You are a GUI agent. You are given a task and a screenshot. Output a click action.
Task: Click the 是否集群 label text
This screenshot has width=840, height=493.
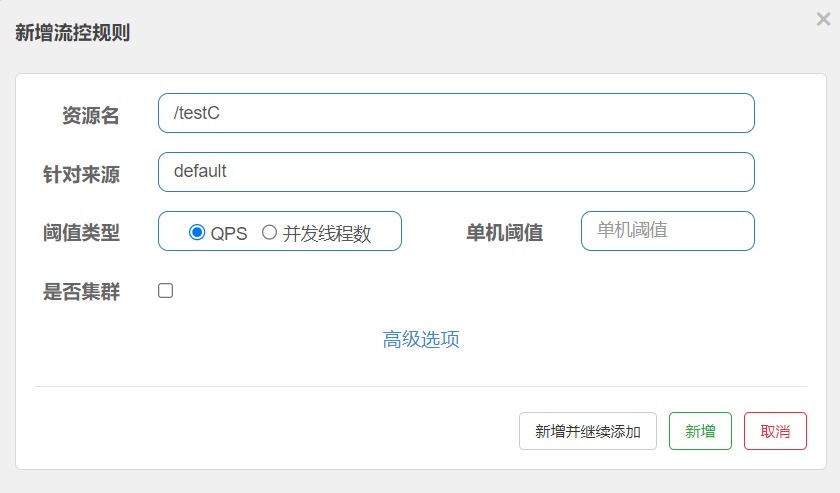pyautogui.click(x=81, y=292)
